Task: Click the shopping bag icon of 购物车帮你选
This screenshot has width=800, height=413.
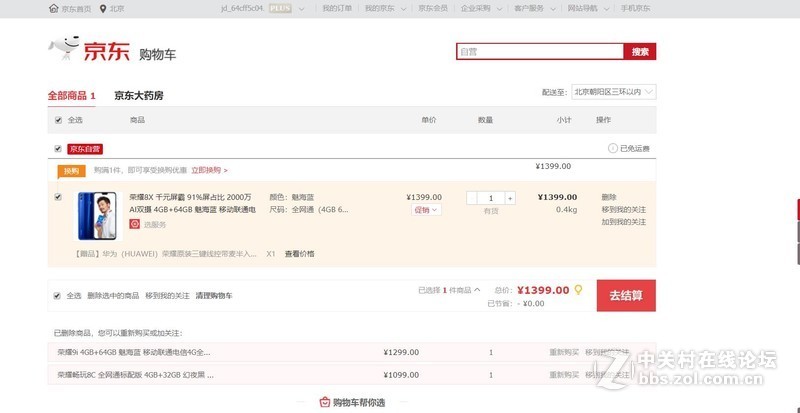Action: tap(324, 402)
